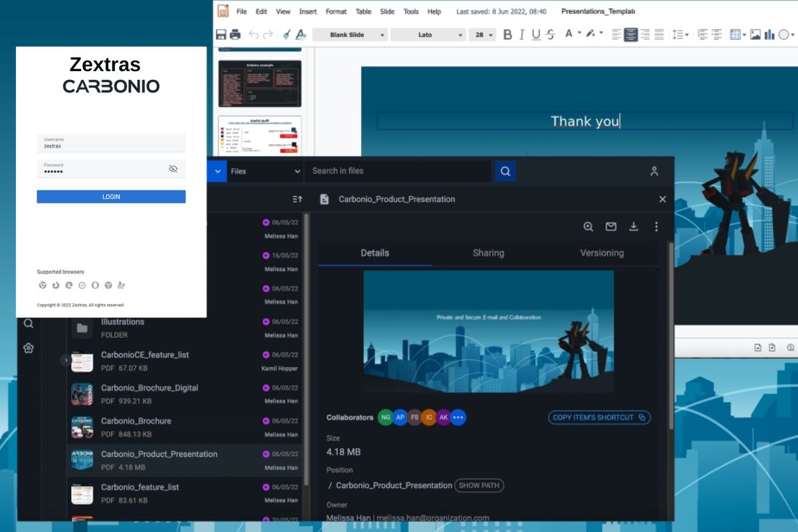Click the blue search magnifier button
This screenshot has width=798, height=532.
click(x=505, y=171)
